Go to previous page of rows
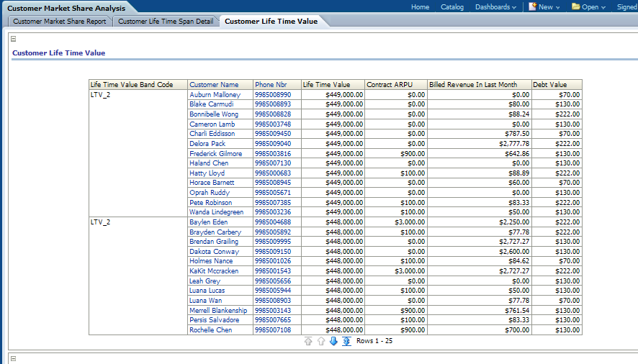 click(321, 341)
